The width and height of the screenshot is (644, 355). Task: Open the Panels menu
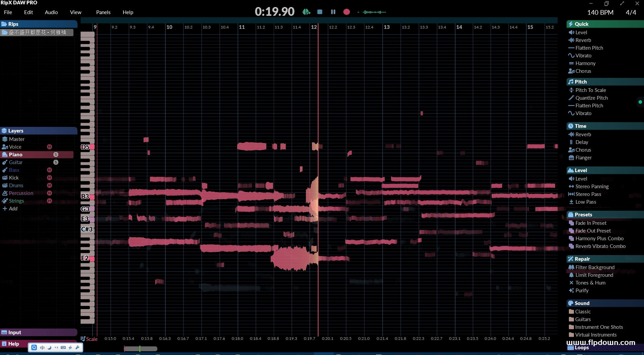(x=103, y=12)
